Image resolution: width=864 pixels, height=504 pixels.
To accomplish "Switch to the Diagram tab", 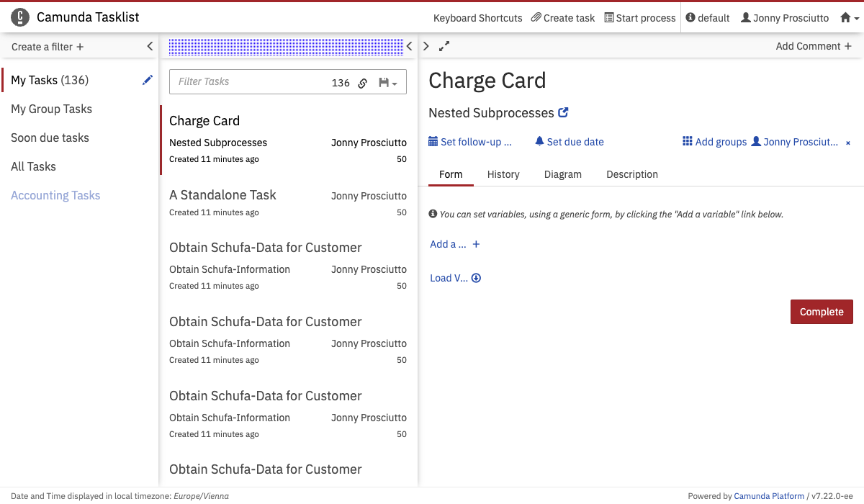I will (x=562, y=174).
